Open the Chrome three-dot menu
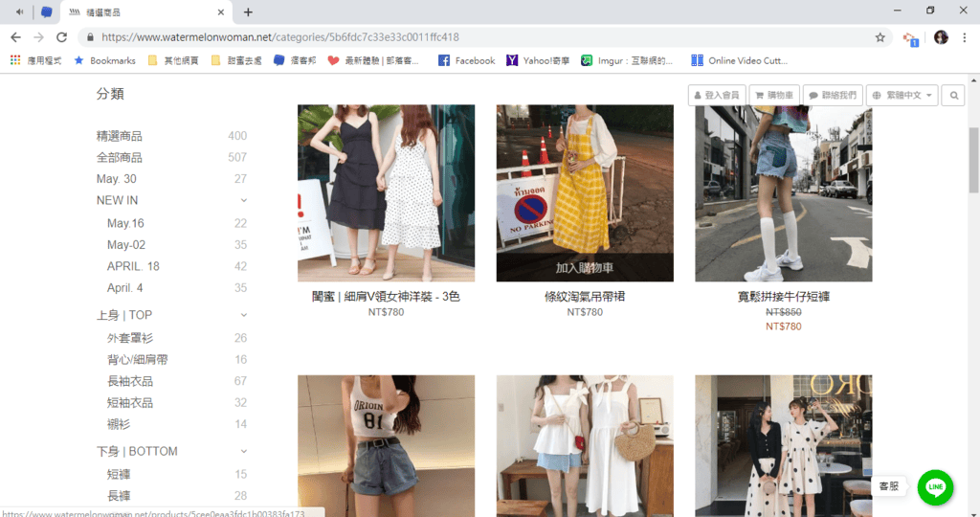980x517 pixels. pos(965,37)
